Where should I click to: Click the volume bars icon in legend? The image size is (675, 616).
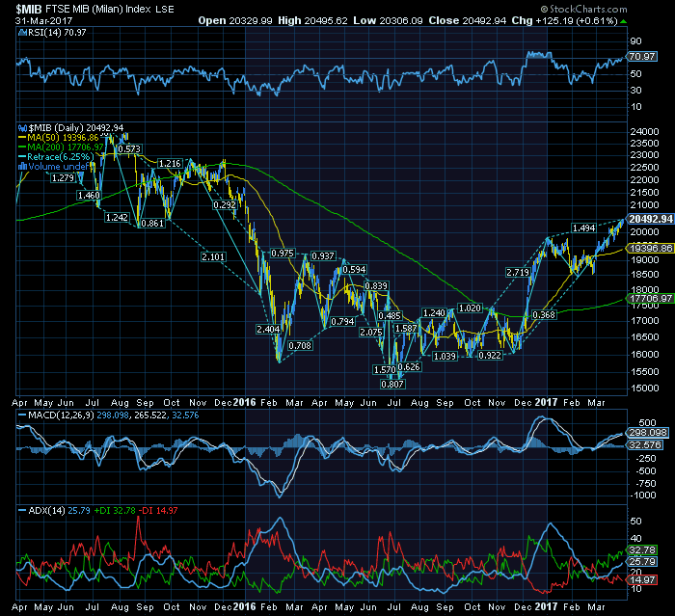(23, 167)
